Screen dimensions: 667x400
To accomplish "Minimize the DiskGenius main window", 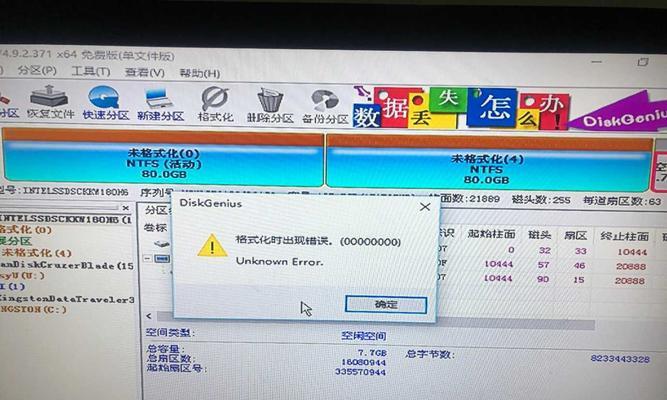I will [x=596, y=62].
